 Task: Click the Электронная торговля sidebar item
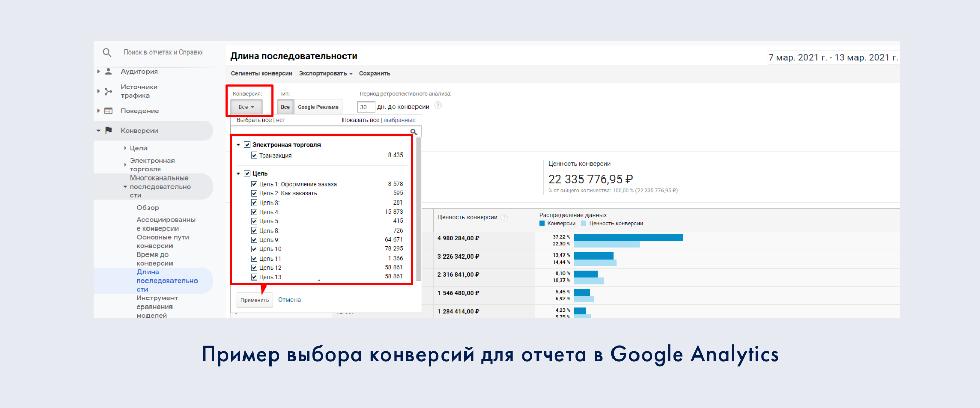tap(152, 165)
